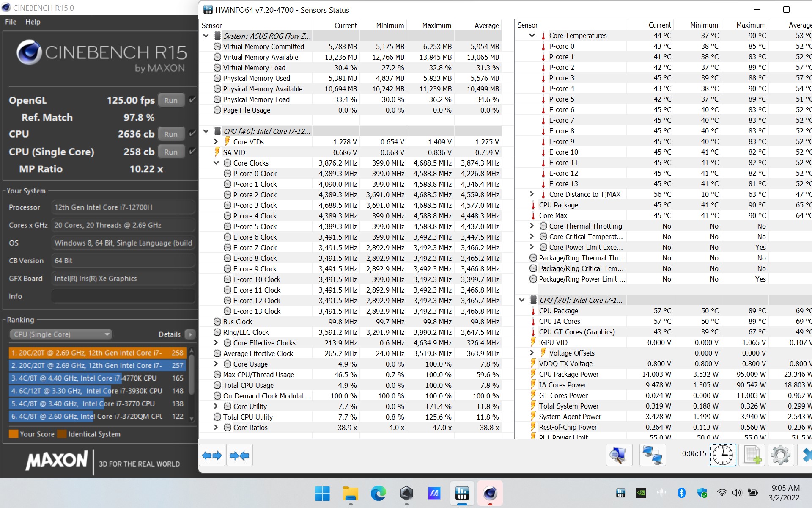Screen dimensions: 812x508
Task: Open the CPU (Single Core) ranking dropdown
Action: [x=61, y=334]
